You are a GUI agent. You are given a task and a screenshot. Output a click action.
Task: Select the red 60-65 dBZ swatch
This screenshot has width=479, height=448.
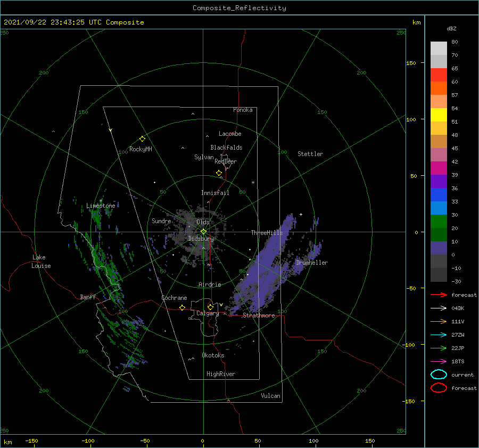coord(439,75)
